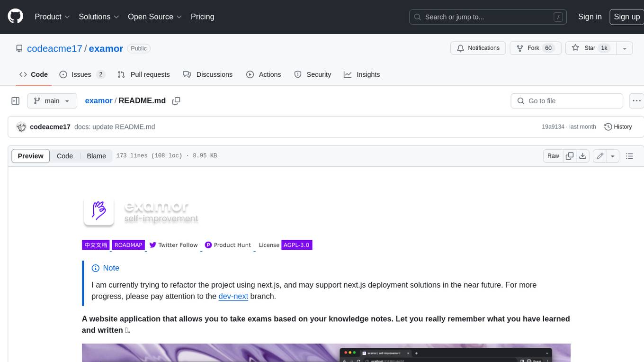The width and height of the screenshot is (644, 362).
Task: Open the examor repository link
Action: [106, 48]
